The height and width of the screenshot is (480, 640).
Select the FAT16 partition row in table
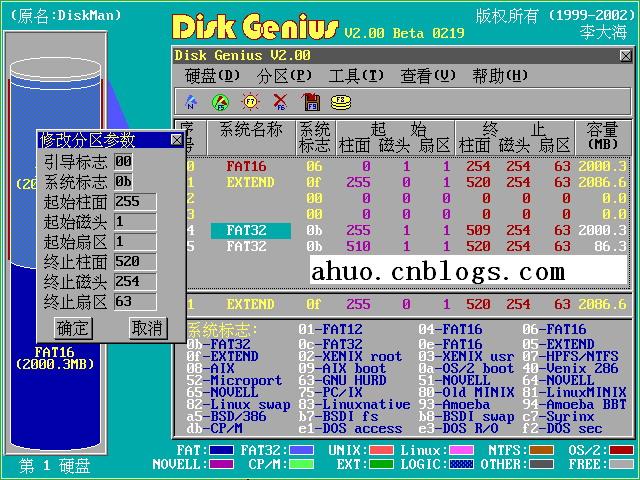(x=407, y=167)
